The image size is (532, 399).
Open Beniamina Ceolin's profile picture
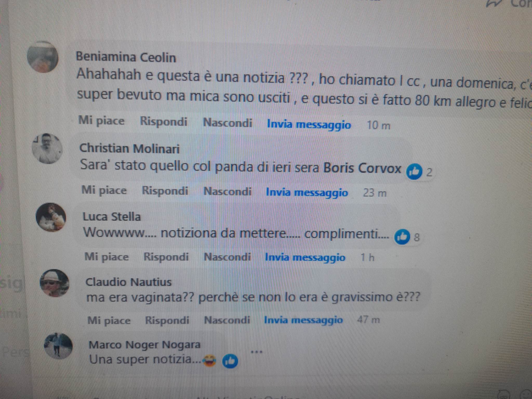tap(43, 57)
